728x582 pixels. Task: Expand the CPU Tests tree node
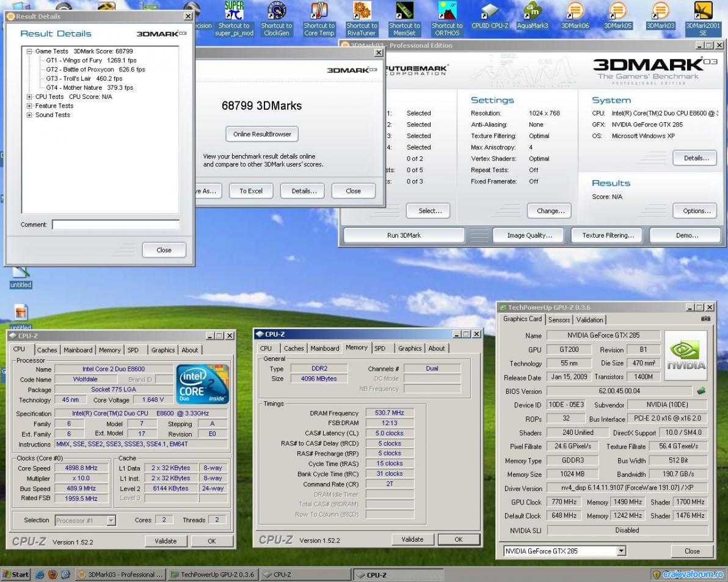[29, 97]
